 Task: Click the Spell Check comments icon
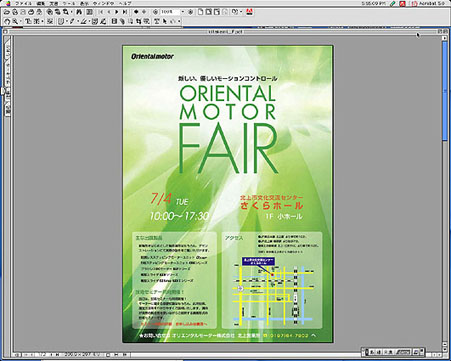click(95, 21)
